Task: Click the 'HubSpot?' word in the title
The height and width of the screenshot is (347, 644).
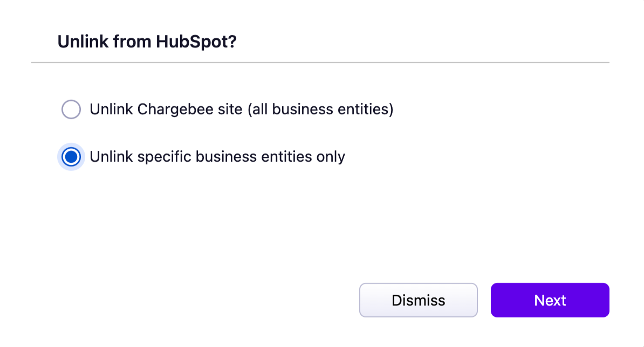Action: pyautogui.click(x=196, y=41)
